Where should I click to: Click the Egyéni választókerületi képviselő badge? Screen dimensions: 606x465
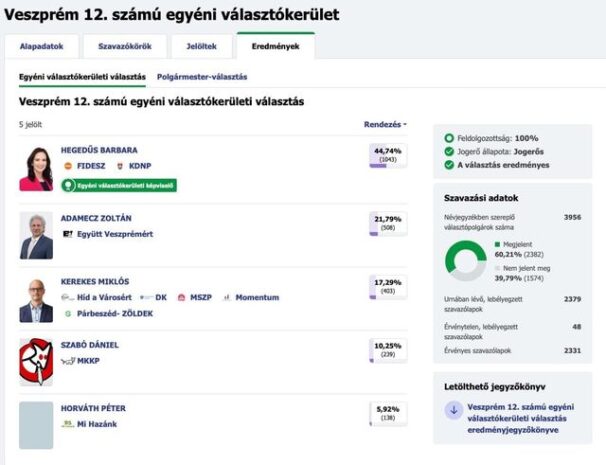click(119, 186)
